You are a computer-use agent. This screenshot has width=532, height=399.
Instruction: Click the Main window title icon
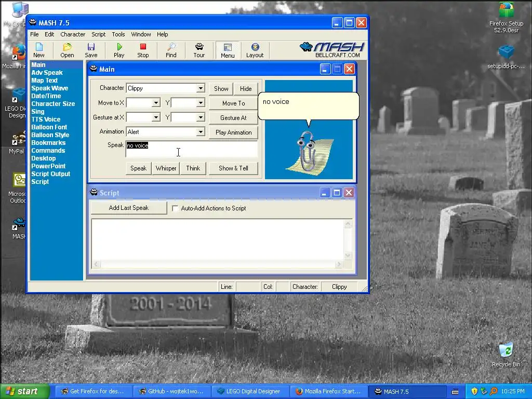click(x=94, y=69)
